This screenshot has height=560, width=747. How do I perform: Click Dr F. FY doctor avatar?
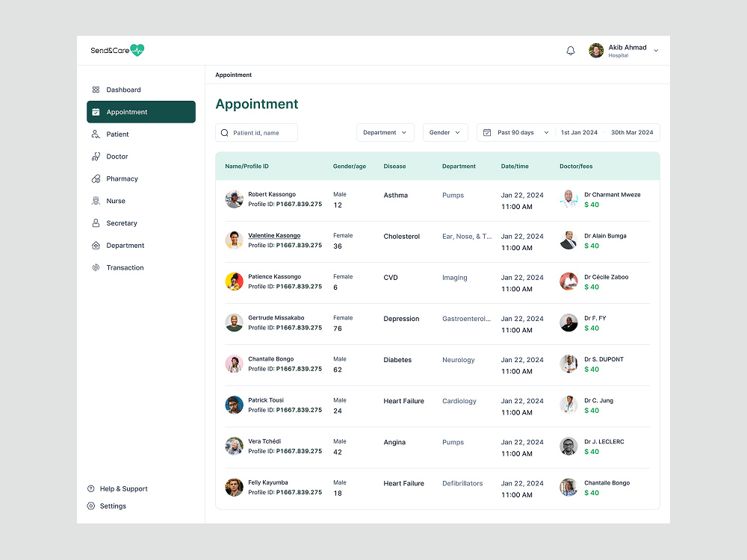point(568,323)
